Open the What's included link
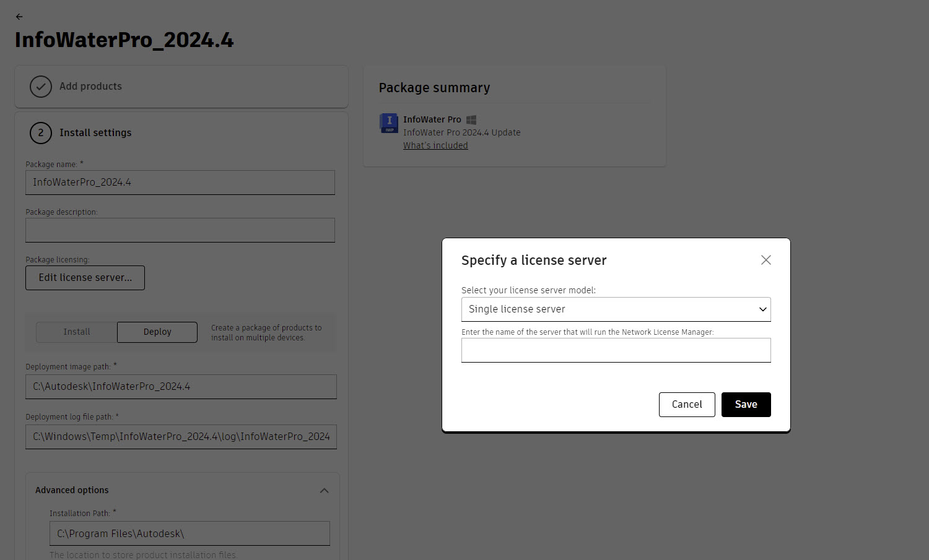The width and height of the screenshot is (929, 560). (435, 145)
